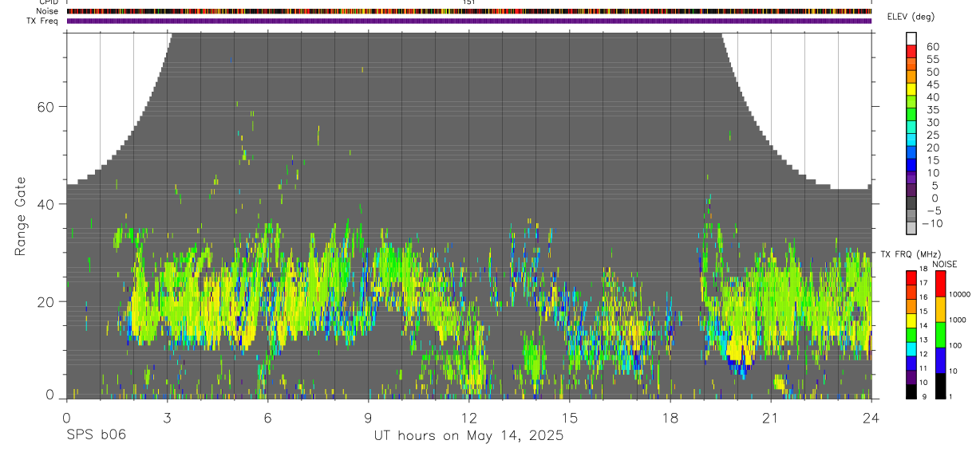Click the SPS b06 radar beam label
This screenshot has height=452, width=980.
[x=96, y=435]
